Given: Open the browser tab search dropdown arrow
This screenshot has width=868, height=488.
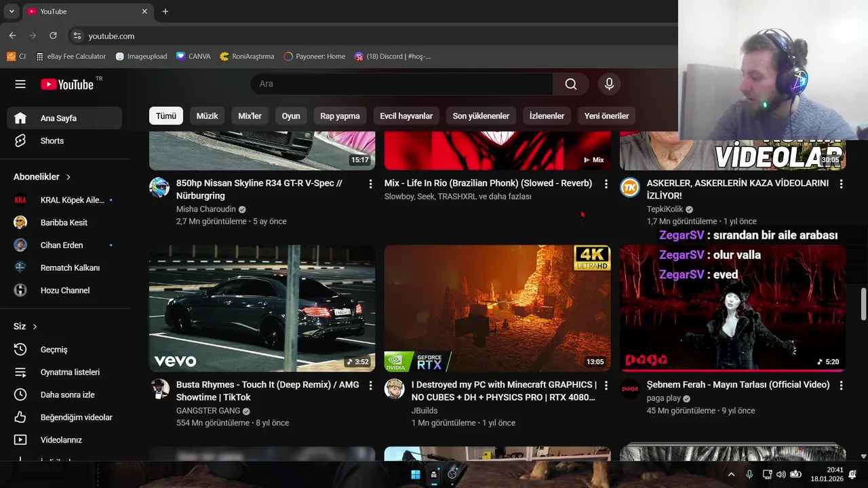Looking at the screenshot, I should (12, 12).
